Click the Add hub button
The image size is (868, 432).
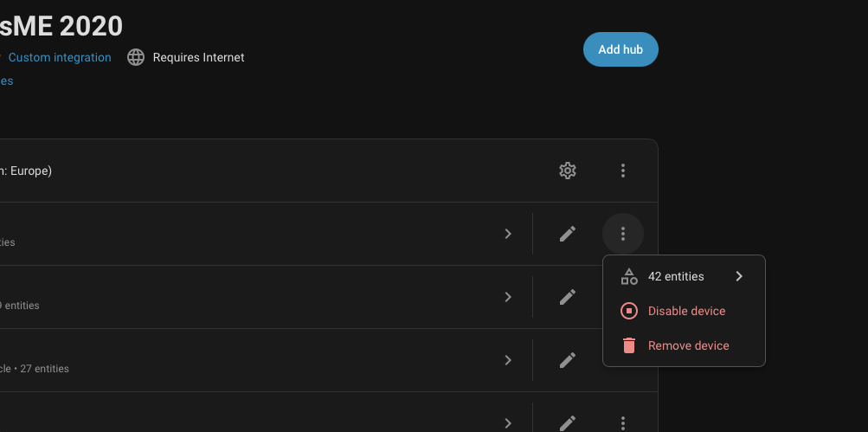click(x=620, y=49)
